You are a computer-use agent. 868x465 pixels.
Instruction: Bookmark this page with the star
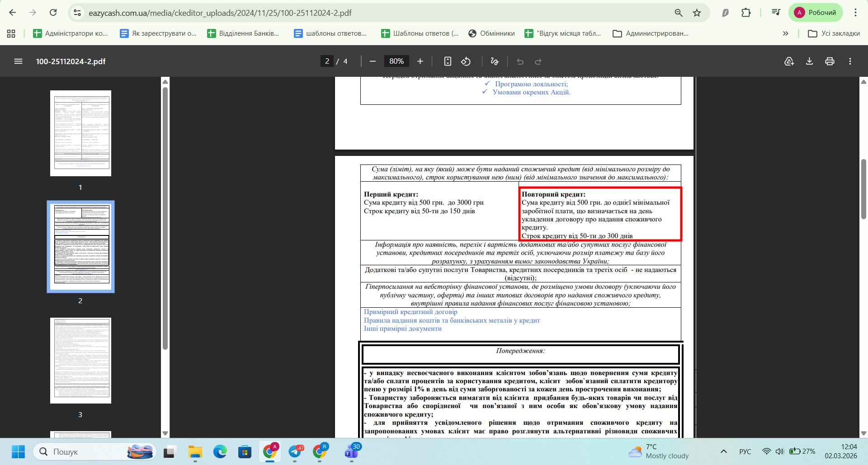coord(697,13)
